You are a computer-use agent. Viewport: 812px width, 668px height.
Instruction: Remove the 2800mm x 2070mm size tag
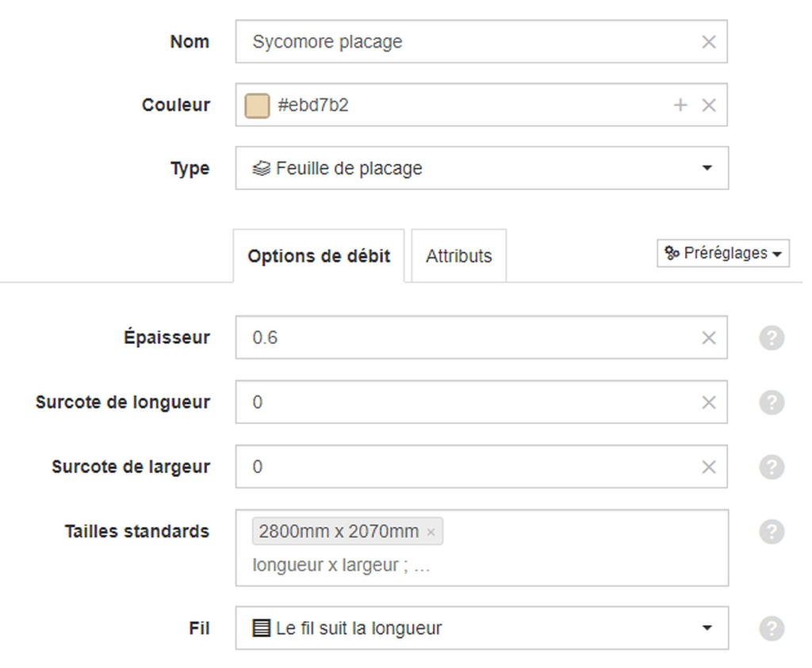point(431,532)
